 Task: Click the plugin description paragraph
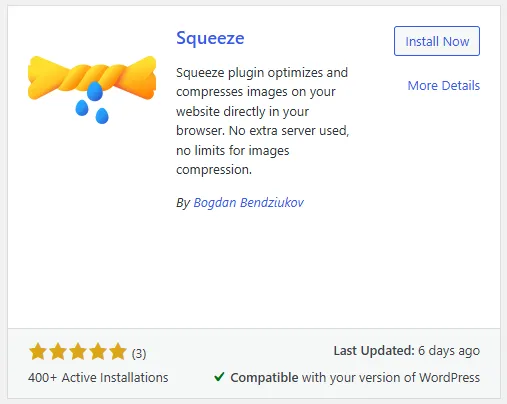262,121
